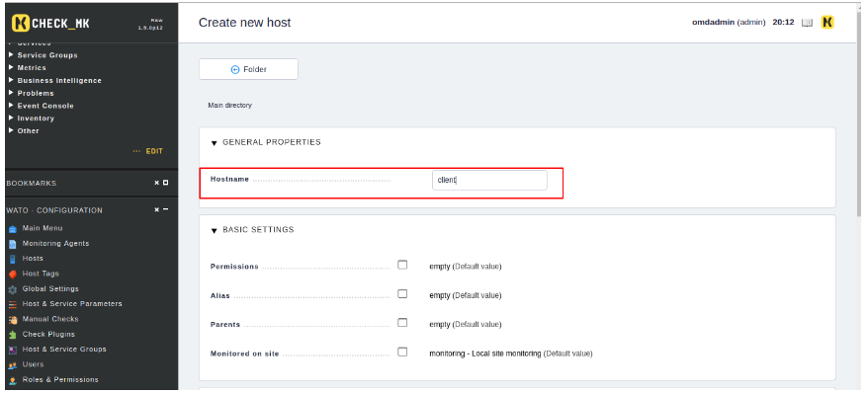The width and height of the screenshot is (868, 394).
Task: Click the 1.5.0p12 version label
Action: click(x=150, y=29)
